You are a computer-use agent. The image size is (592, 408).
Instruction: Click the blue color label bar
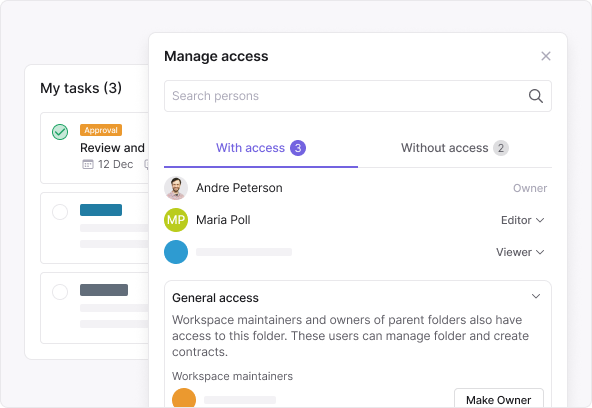coord(101,210)
